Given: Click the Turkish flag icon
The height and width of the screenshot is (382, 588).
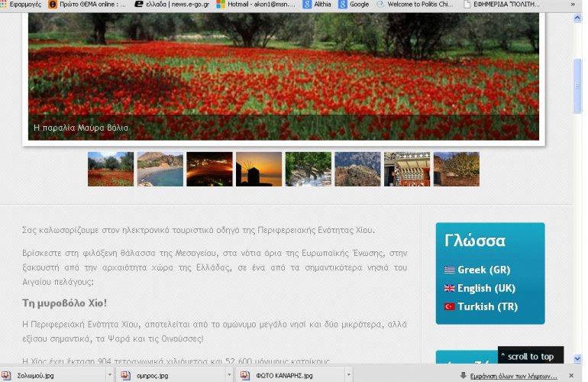Looking at the screenshot, I should (449, 306).
